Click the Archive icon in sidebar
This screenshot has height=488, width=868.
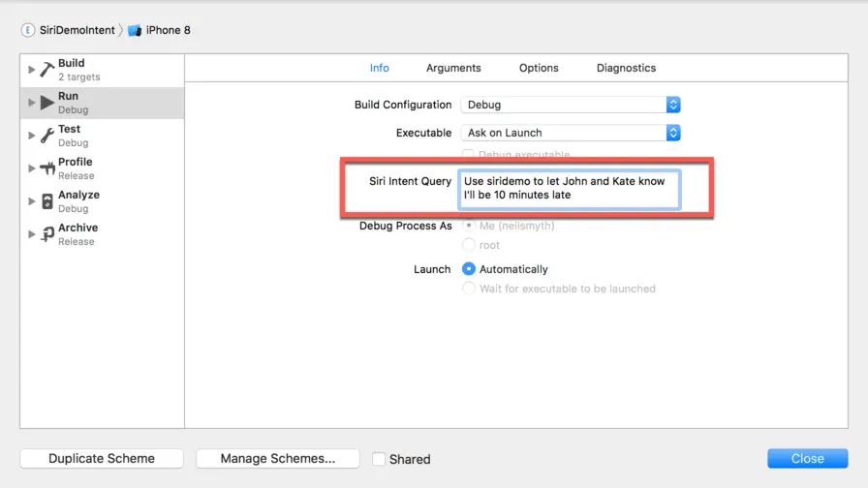(46, 234)
